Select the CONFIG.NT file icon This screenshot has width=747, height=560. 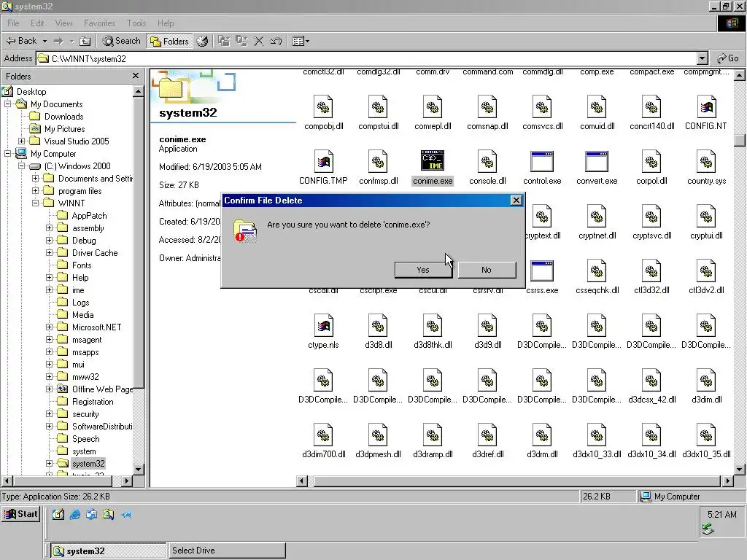tap(706, 106)
